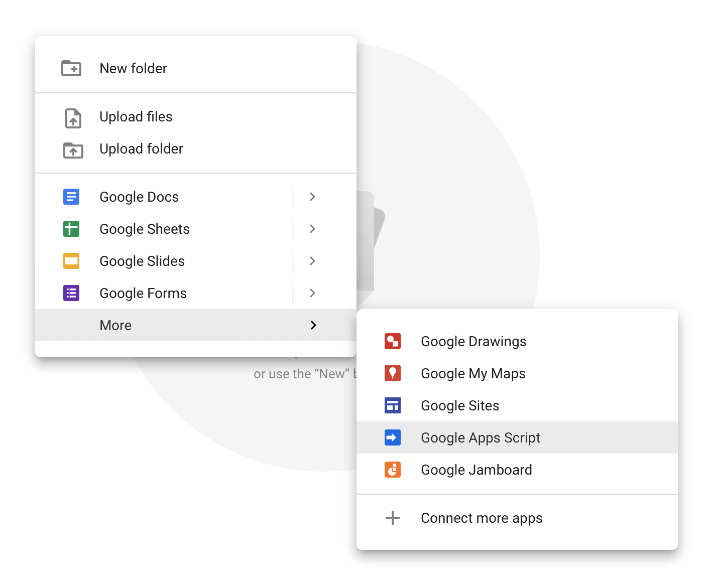Click the orange Google Jamboard icon
Image resolution: width=708 pixels, height=588 pixels.
(x=393, y=470)
